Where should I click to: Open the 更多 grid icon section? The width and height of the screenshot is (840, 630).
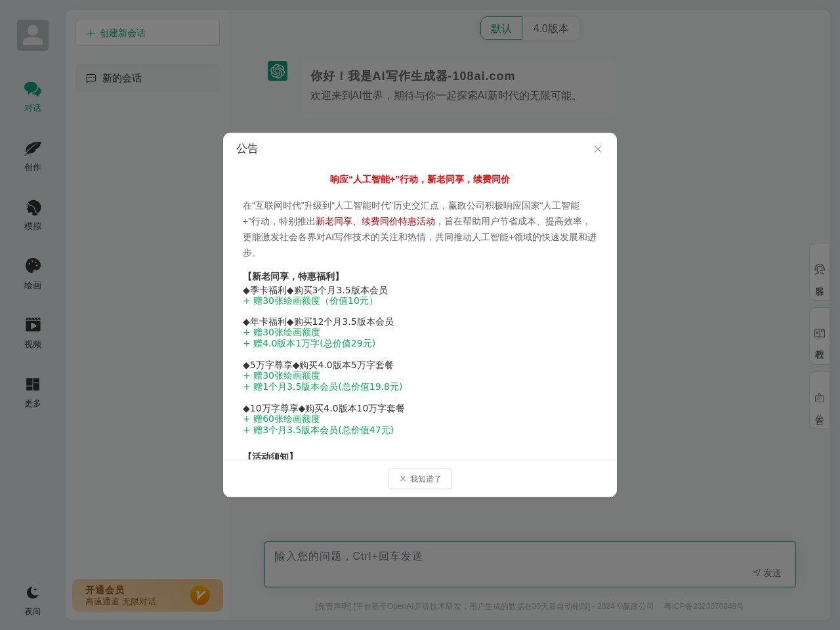click(x=33, y=392)
